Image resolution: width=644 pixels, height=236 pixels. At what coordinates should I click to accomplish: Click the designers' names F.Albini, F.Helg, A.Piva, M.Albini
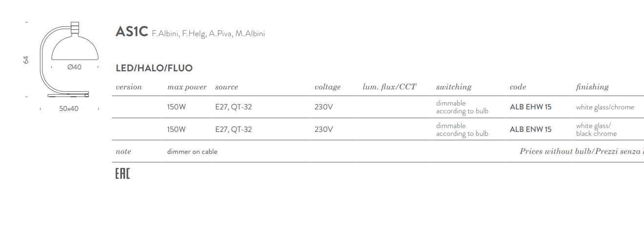208,34
